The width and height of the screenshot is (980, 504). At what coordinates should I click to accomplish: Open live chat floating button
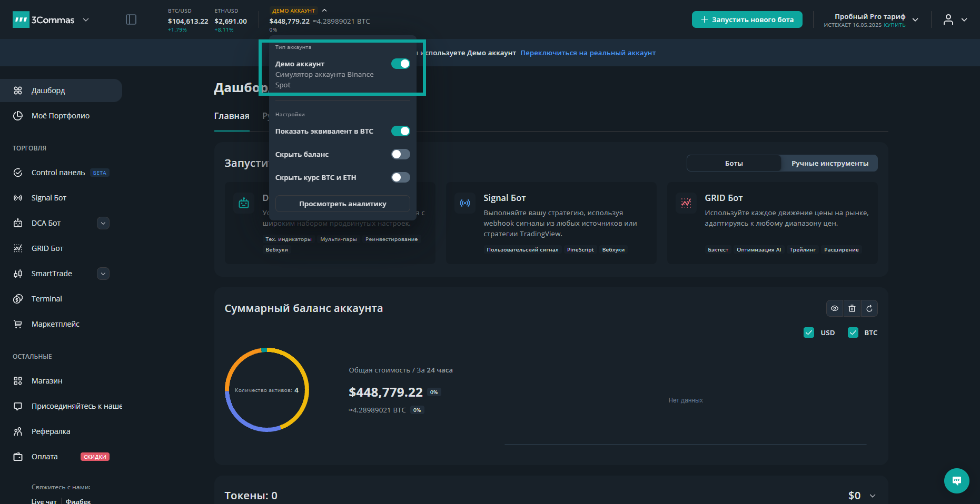[x=957, y=481]
